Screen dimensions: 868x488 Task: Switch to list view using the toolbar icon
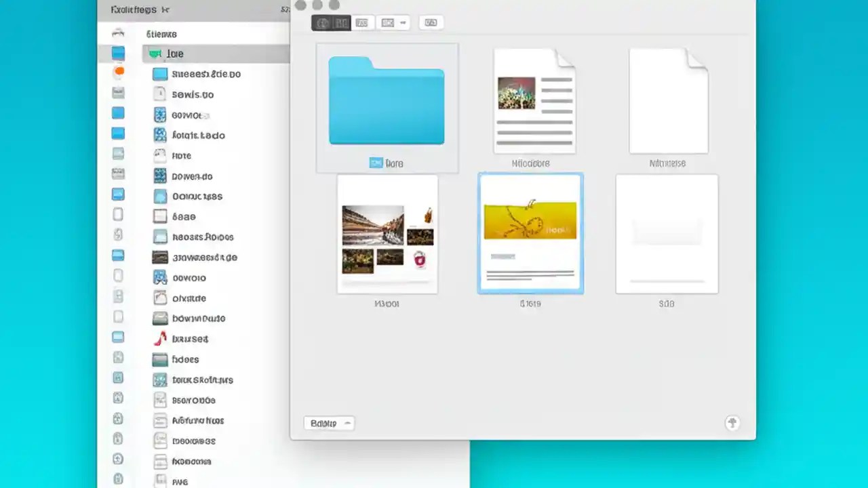tap(340, 22)
